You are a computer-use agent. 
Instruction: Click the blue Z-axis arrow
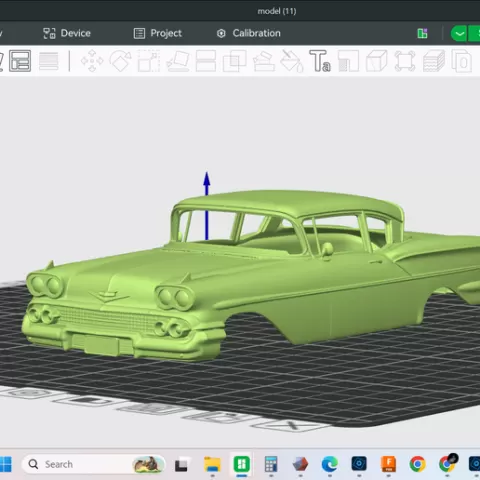click(x=207, y=205)
